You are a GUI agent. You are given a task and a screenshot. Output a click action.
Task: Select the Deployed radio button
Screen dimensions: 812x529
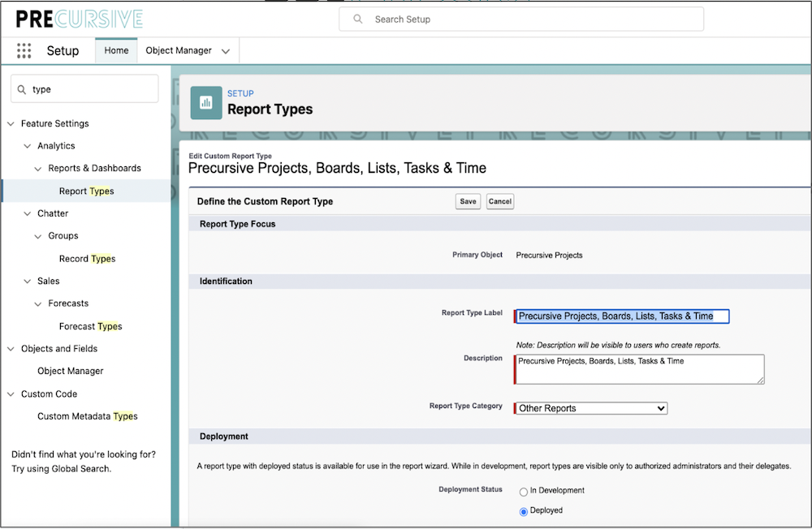pyautogui.click(x=523, y=512)
